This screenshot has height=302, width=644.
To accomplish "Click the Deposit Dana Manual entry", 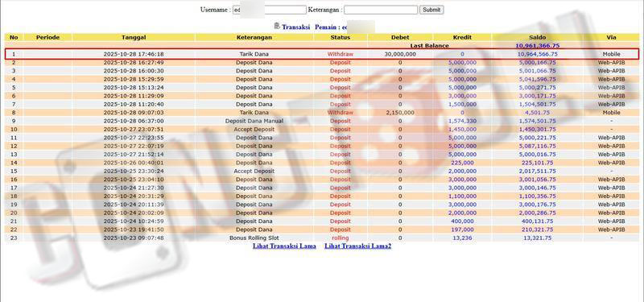I will coord(254,121).
